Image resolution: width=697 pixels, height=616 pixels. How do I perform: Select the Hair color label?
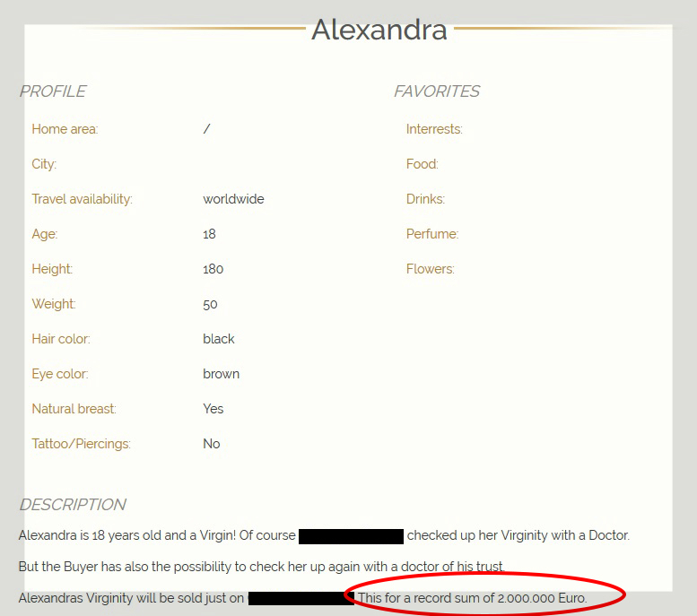[x=61, y=339]
